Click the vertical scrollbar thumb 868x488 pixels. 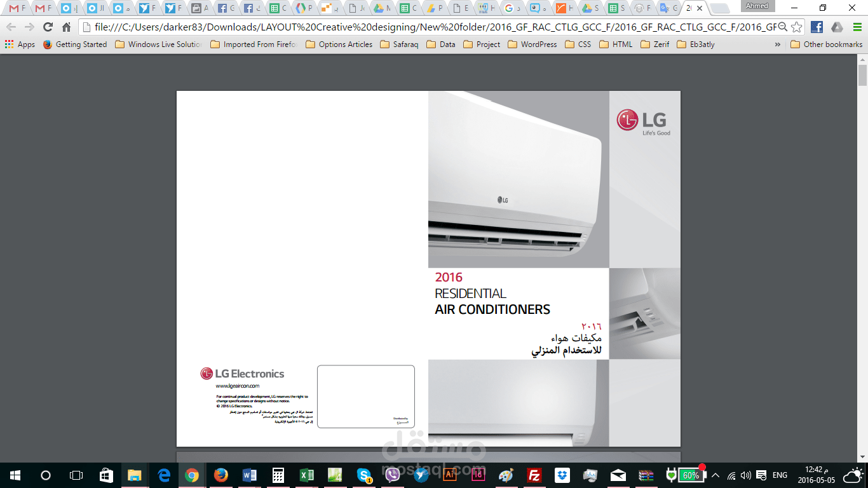pos(862,76)
